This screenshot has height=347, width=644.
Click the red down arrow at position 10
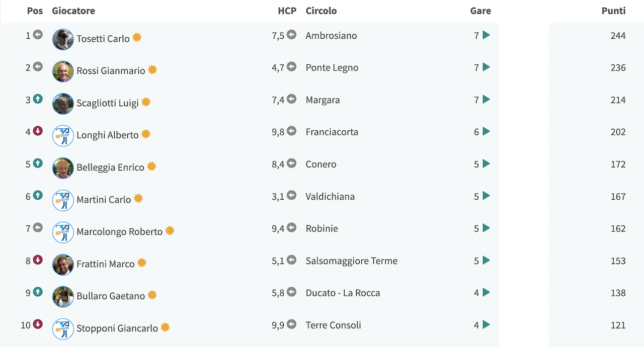pos(38,324)
